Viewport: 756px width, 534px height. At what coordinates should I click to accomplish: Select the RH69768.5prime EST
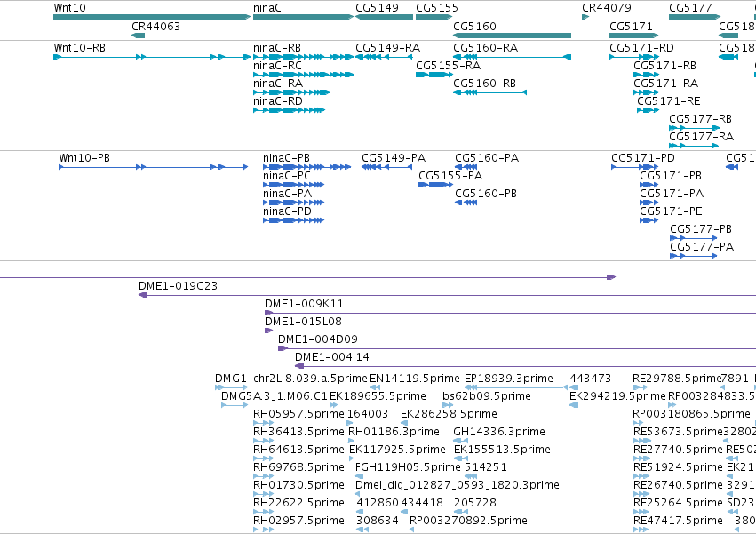pyautogui.click(x=263, y=476)
